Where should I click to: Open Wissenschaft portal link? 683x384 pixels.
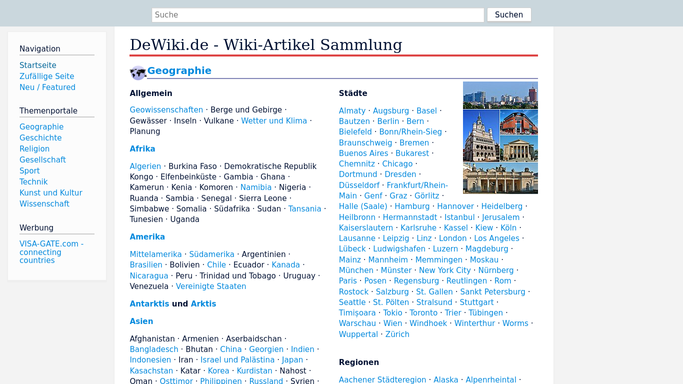click(x=44, y=204)
